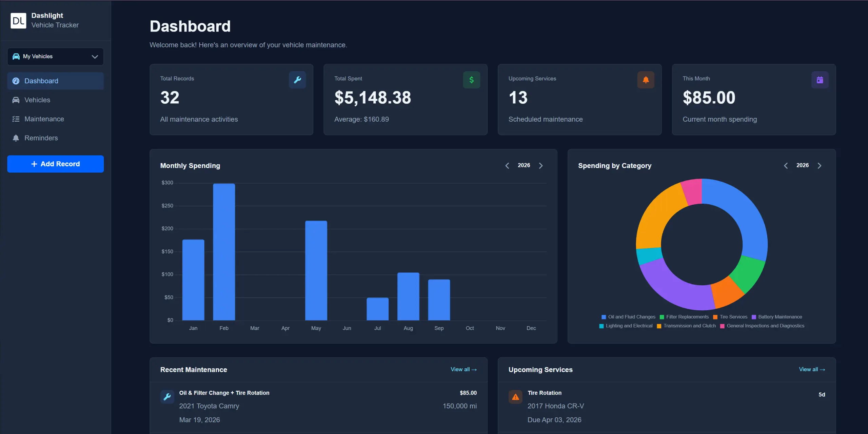This screenshot has width=868, height=434.
Task: Toggle Battery Maintenance legend swatch
Action: 754,317
